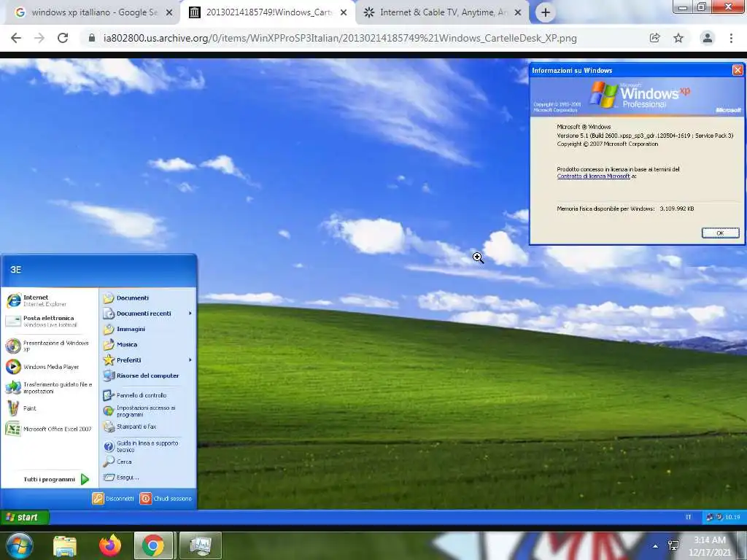The height and width of the screenshot is (560, 747).
Task: Open a new tab with the plus button
Action: [x=546, y=13]
